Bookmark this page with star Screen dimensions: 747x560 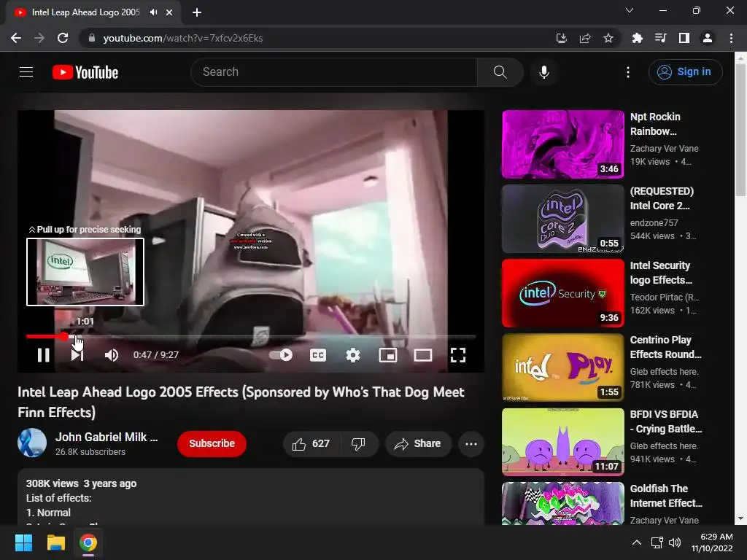608,38
